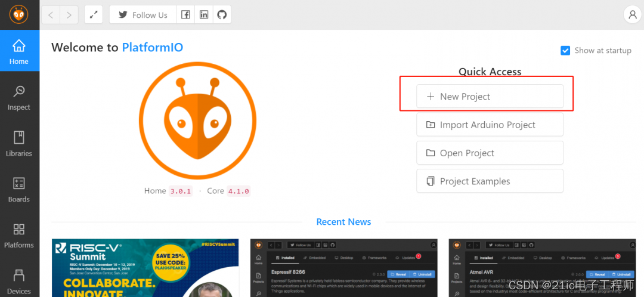Click the Open Project button

(x=490, y=153)
